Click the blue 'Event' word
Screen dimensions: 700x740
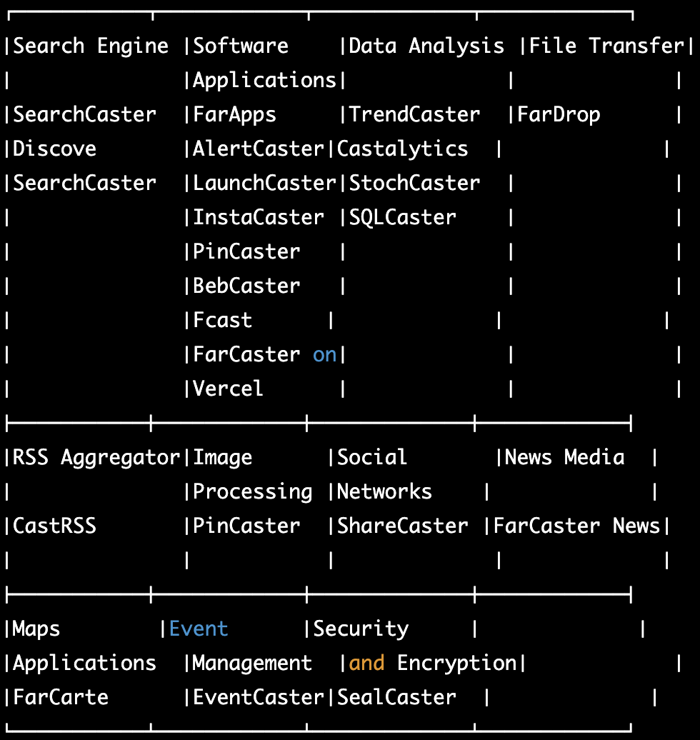click(199, 629)
